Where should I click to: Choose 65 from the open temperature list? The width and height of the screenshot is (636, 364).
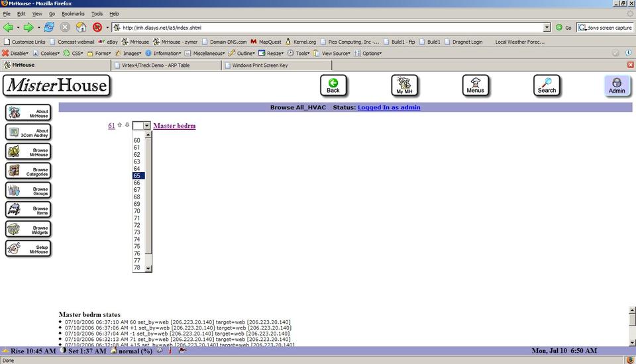(x=137, y=176)
